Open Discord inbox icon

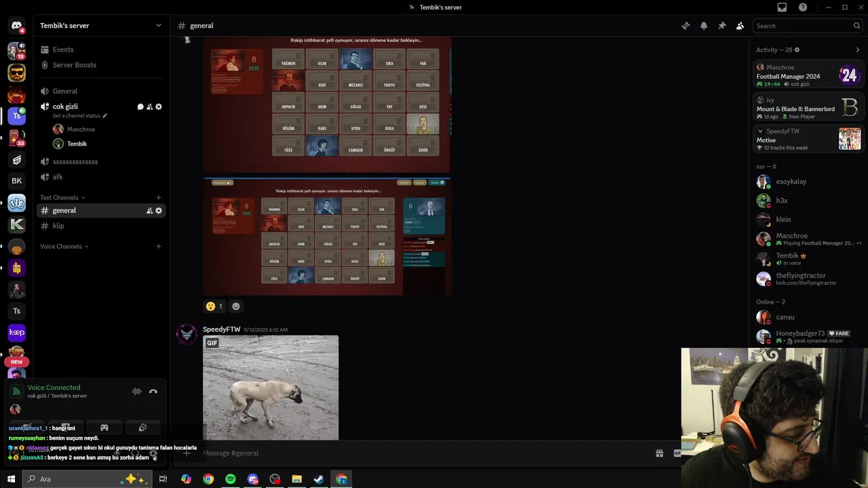[782, 7]
